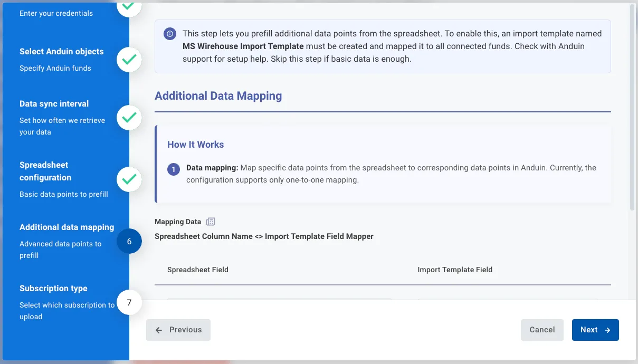The width and height of the screenshot is (638, 364).
Task: Click the Basic data points to prefill subtitle
Action: pyautogui.click(x=64, y=194)
